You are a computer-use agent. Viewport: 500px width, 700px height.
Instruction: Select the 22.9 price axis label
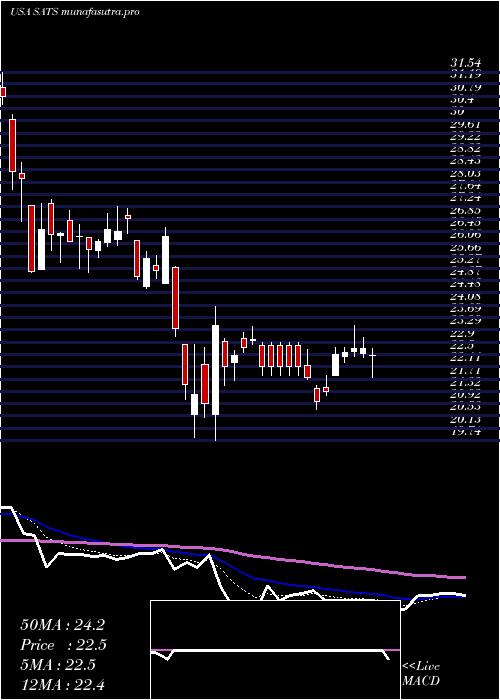pyautogui.click(x=462, y=333)
